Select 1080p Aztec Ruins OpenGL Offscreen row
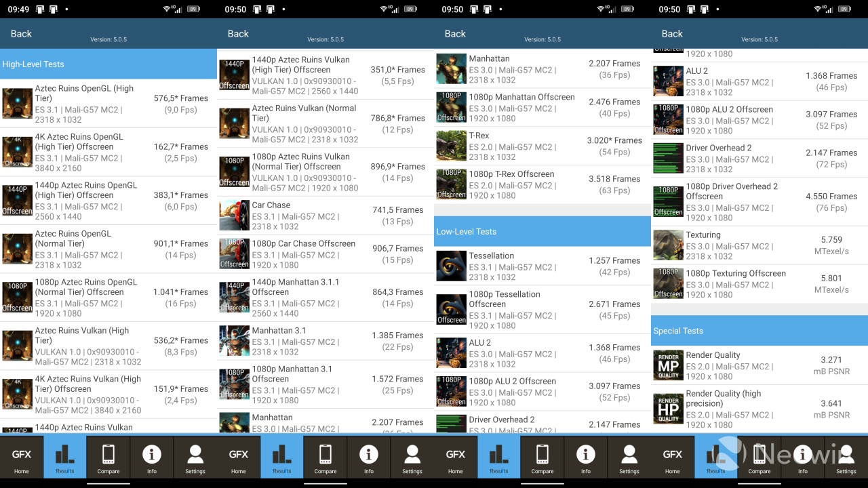This screenshot has width=868, height=488. (x=108, y=298)
